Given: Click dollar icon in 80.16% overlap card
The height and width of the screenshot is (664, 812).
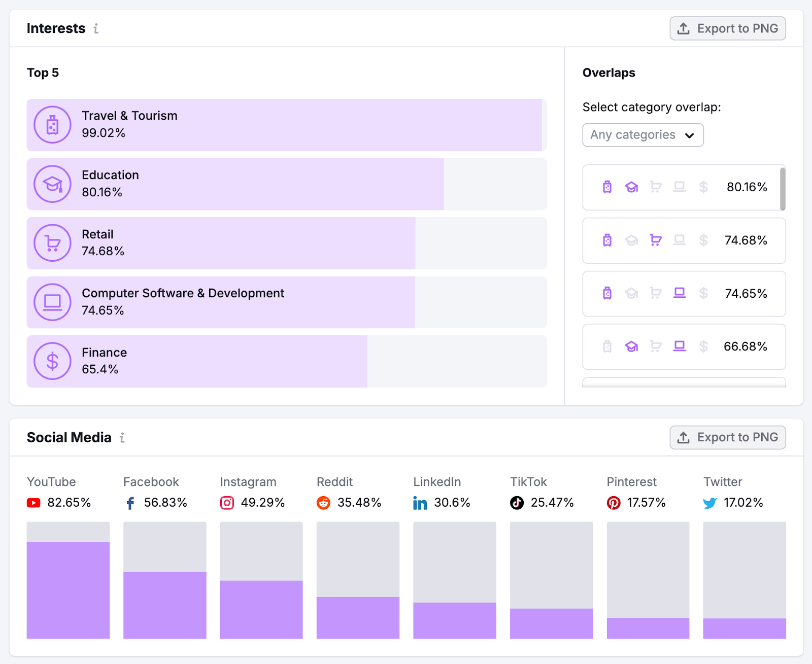Looking at the screenshot, I should point(703,187).
